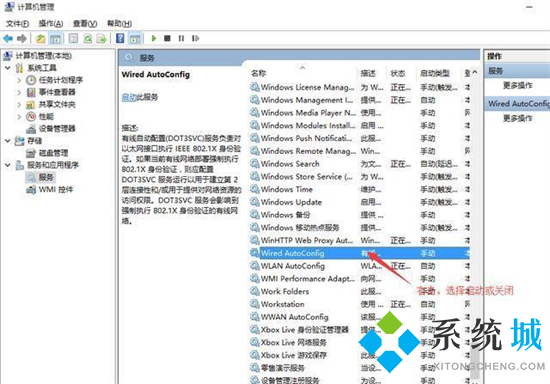Click the 启动 link for this service
Image resolution: width=550 pixels, height=384 pixels.
pos(129,97)
